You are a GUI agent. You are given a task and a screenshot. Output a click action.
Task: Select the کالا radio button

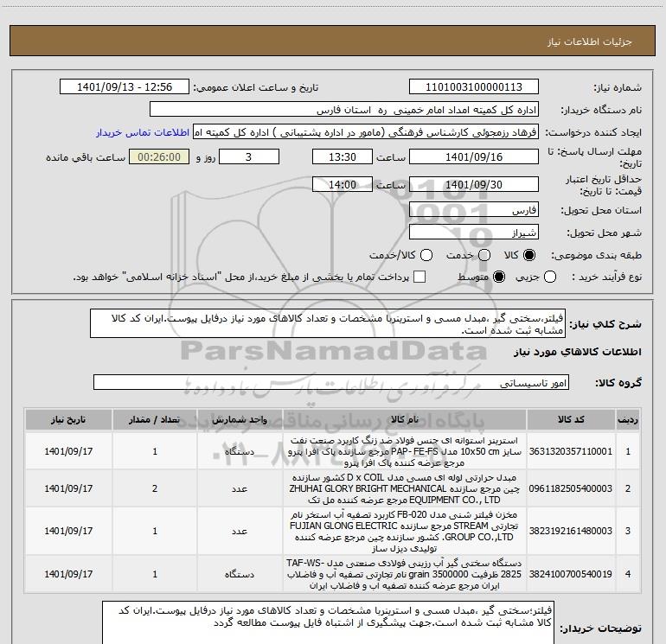[529, 255]
